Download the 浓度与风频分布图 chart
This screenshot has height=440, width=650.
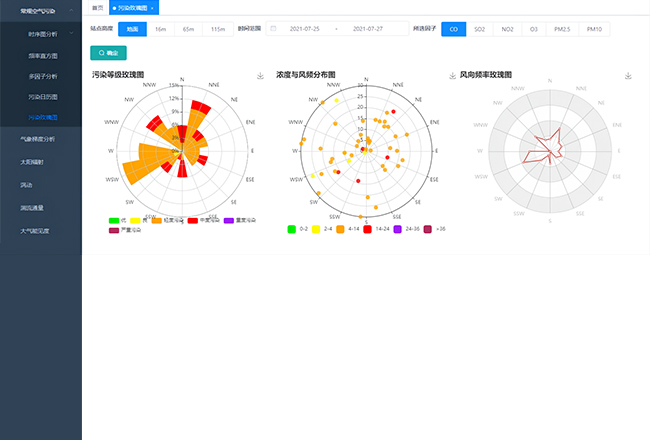coord(452,75)
